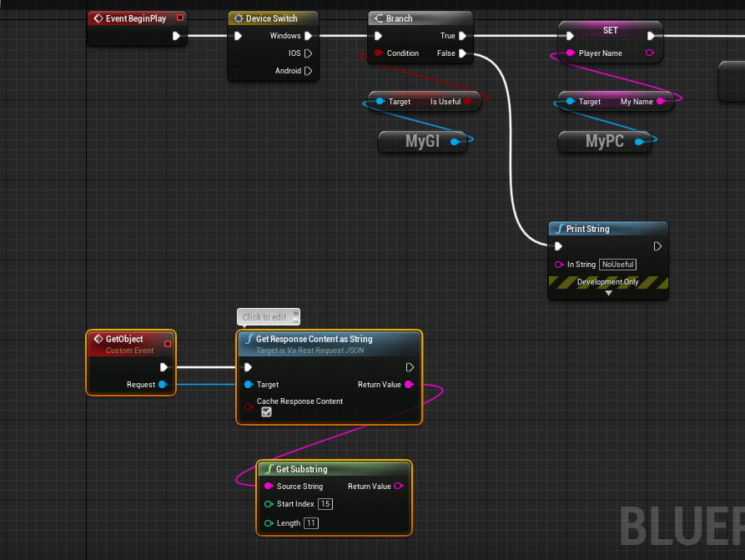This screenshot has height=560, width=745.
Task: Click the branch arrow icon on Branch node
Action: [x=378, y=18]
